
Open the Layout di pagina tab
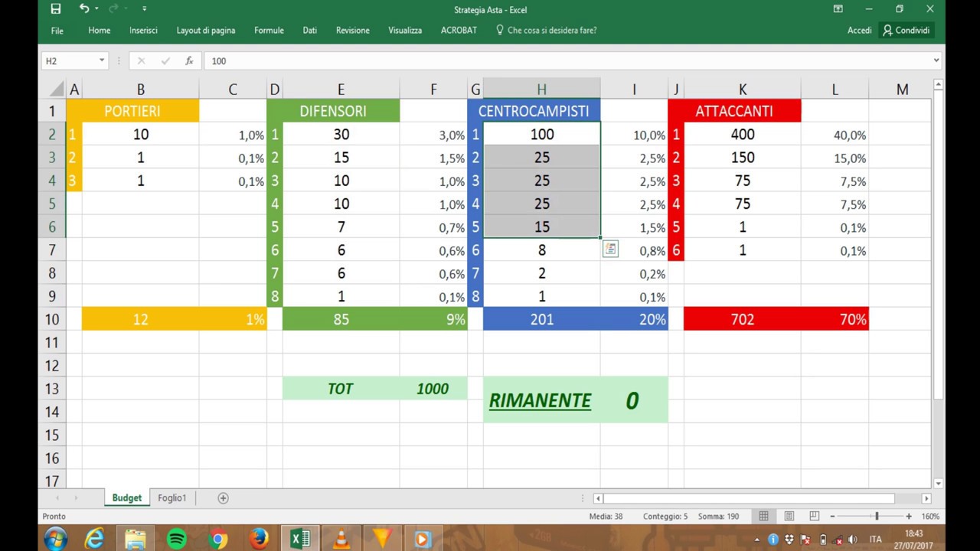pos(206,31)
